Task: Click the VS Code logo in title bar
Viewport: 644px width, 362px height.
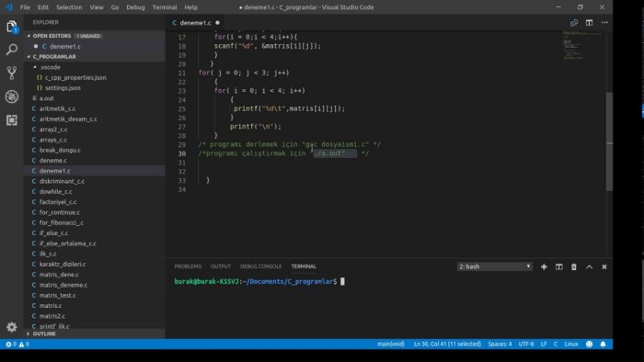Action: (x=9, y=7)
